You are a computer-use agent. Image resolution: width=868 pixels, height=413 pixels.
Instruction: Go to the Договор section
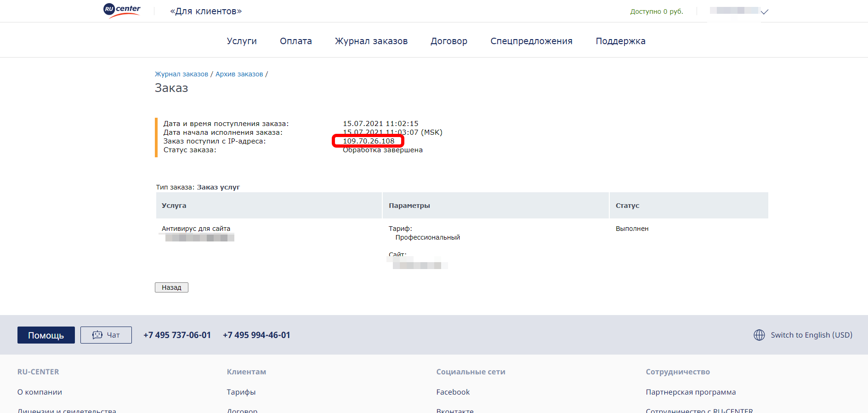tap(449, 41)
